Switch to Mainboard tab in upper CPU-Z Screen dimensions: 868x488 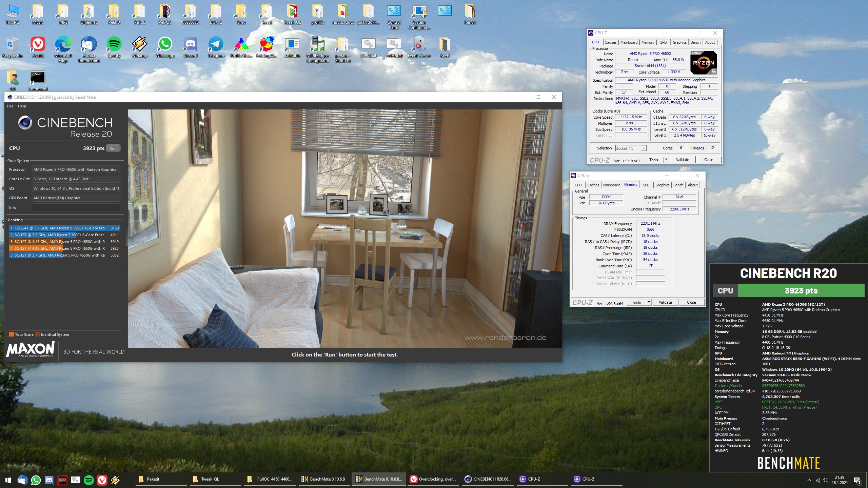tap(629, 42)
